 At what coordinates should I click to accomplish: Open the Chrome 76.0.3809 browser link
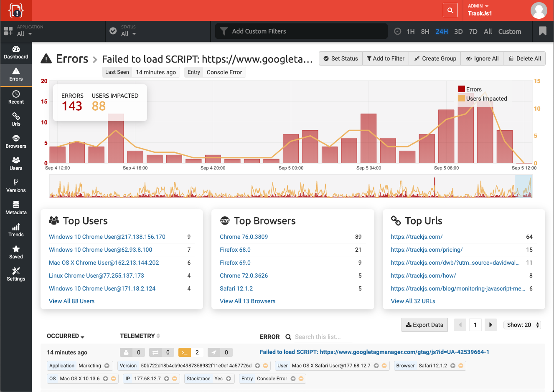(x=244, y=237)
